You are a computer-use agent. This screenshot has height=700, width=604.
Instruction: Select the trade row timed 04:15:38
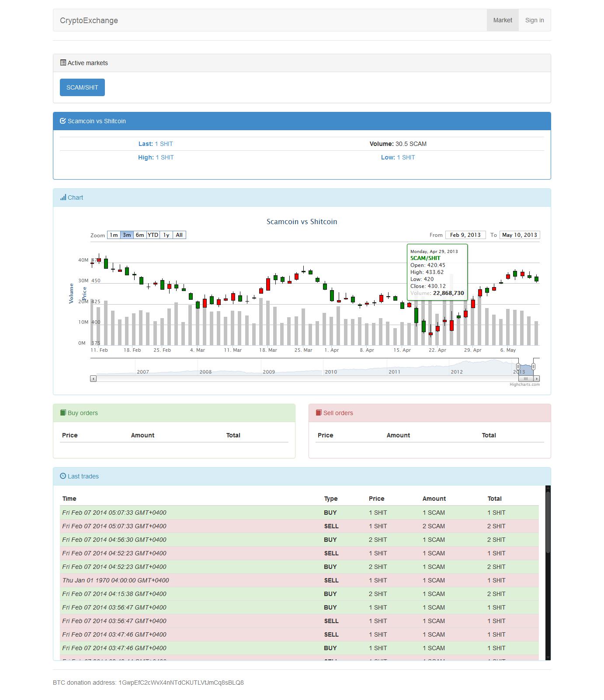(x=299, y=594)
